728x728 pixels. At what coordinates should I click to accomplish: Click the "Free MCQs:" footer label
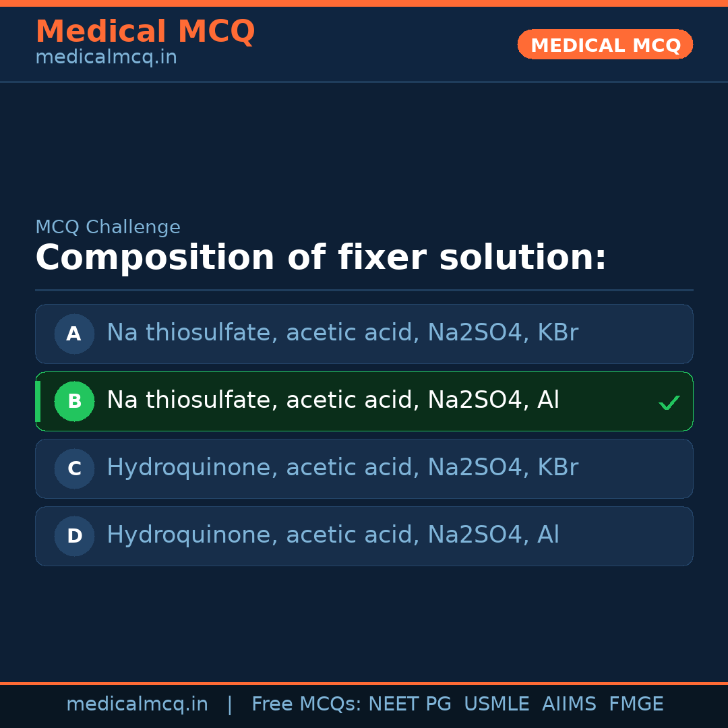[307, 704]
